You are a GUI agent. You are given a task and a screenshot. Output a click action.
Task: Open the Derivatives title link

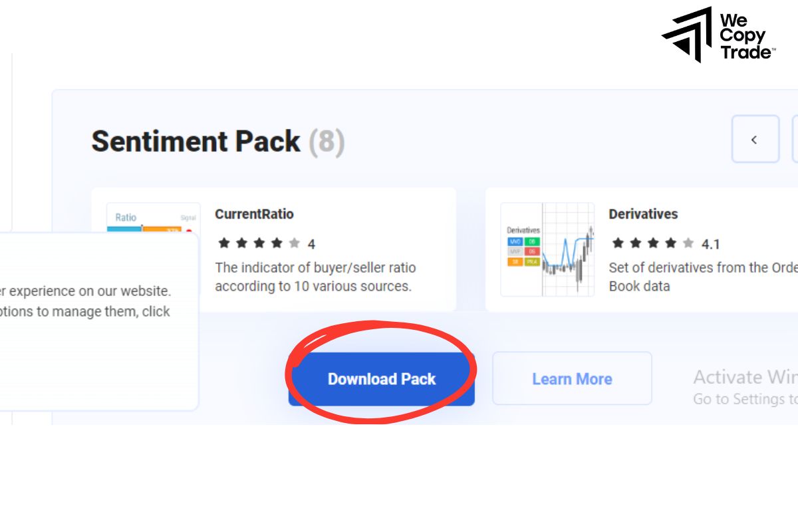(x=643, y=214)
